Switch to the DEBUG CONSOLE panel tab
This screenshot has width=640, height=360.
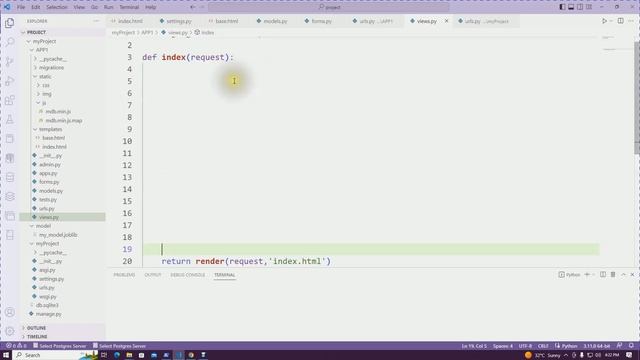[188, 275]
